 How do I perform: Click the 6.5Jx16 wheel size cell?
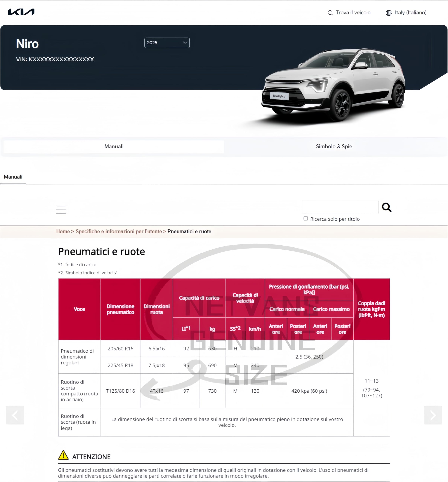156,349
